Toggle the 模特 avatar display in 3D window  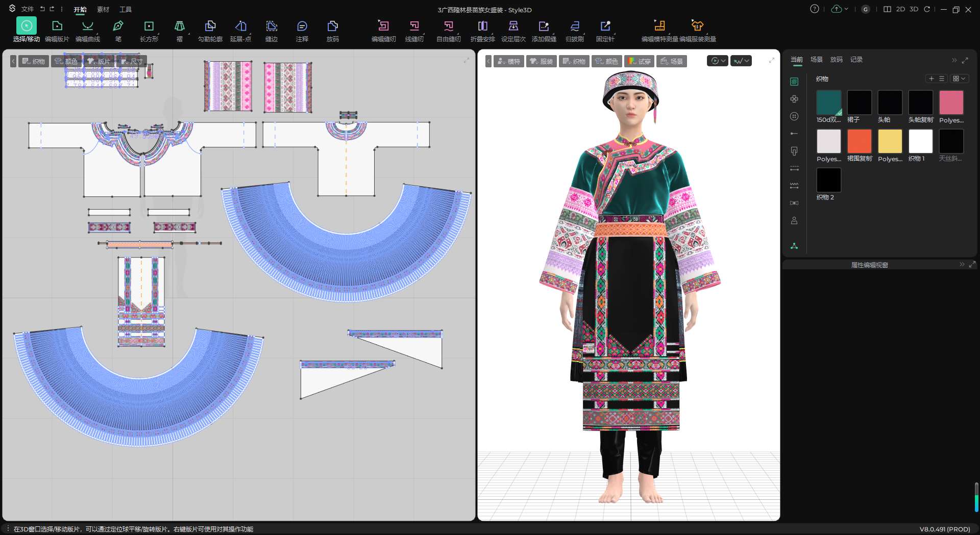click(x=508, y=61)
